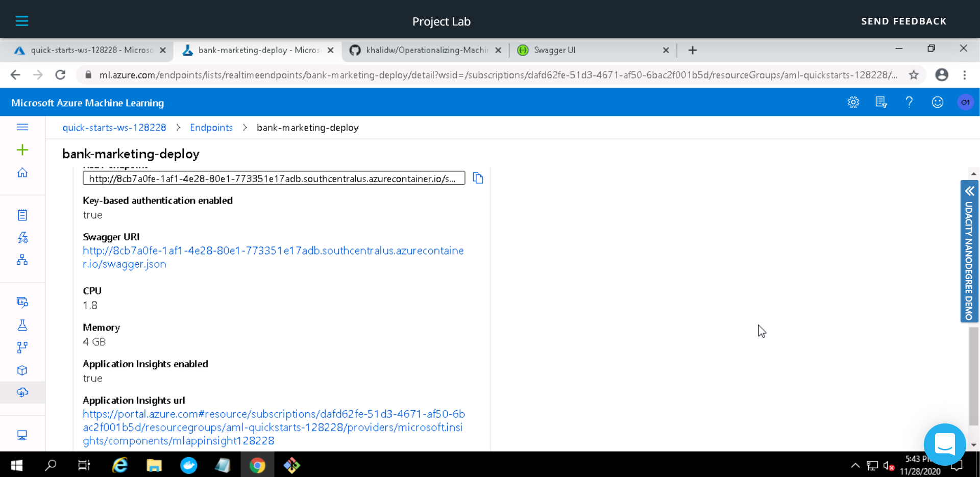Screen dimensions: 980x477
Task: Click the bank-marketing-deploy page heading
Action: pyautogui.click(x=131, y=154)
